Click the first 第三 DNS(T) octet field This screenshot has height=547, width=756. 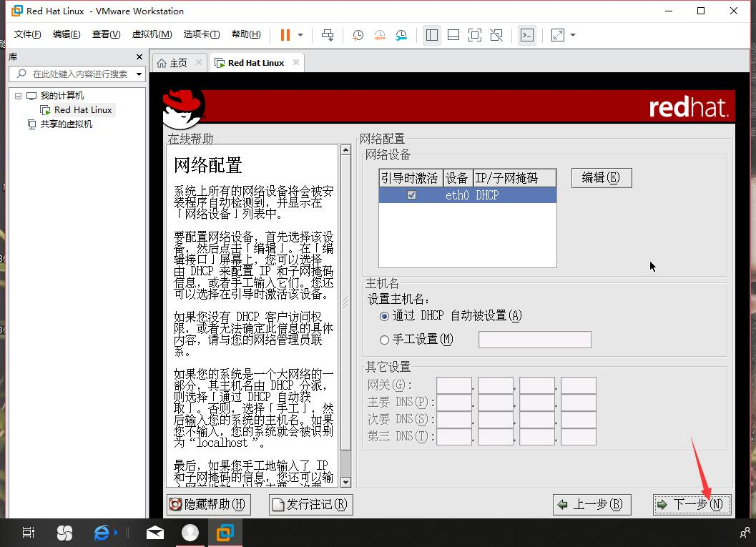pyautogui.click(x=453, y=437)
